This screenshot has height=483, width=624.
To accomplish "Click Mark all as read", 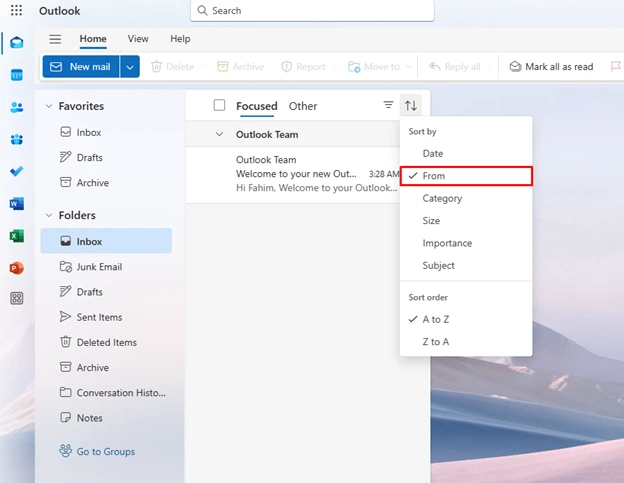I will click(x=551, y=66).
